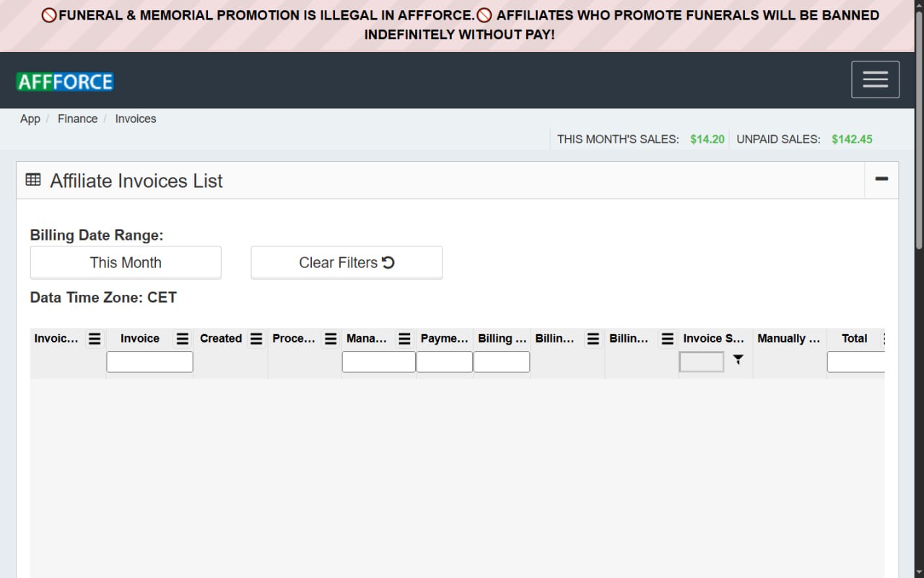Go to the App breadcrumb

click(x=30, y=119)
